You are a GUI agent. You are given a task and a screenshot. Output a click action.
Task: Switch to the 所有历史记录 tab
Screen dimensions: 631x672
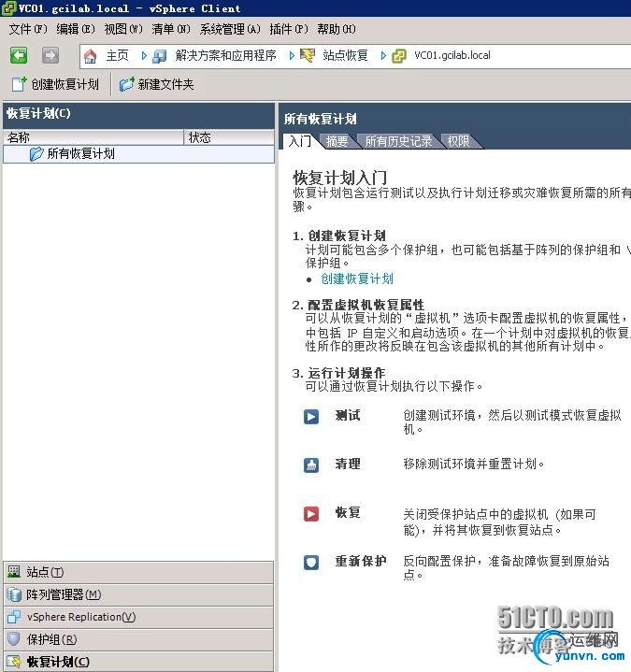coord(398,141)
